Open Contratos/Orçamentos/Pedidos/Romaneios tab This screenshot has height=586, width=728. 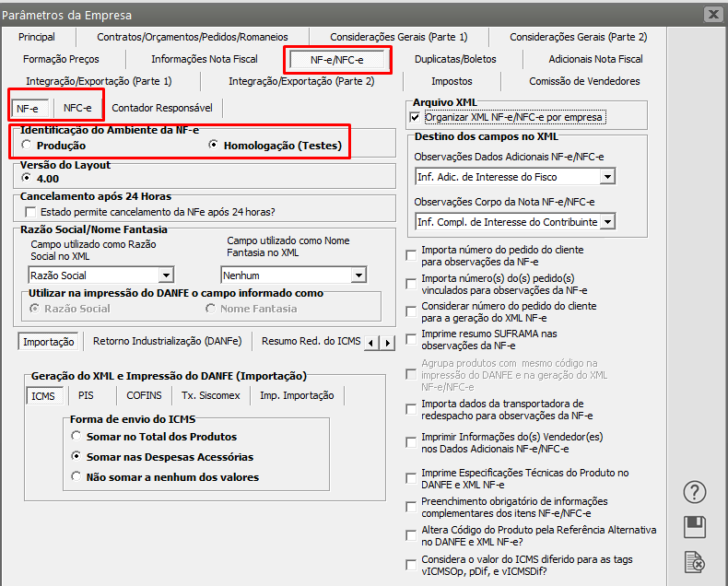193,37
